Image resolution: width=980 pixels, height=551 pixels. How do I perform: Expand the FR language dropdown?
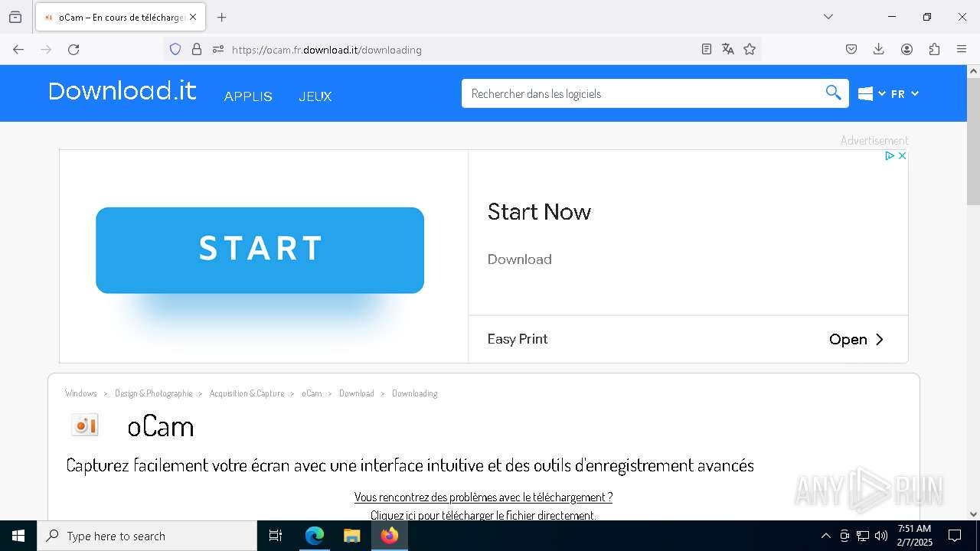[x=904, y=94]
